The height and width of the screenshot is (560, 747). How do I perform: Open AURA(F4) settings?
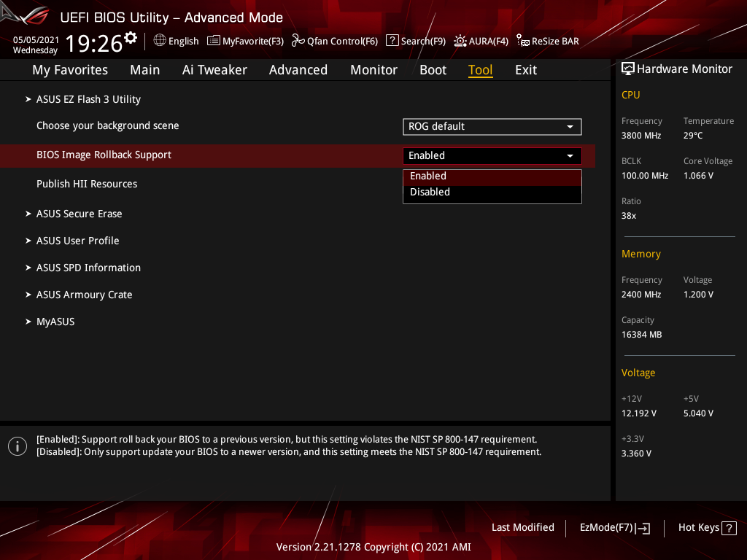point(488,41)
